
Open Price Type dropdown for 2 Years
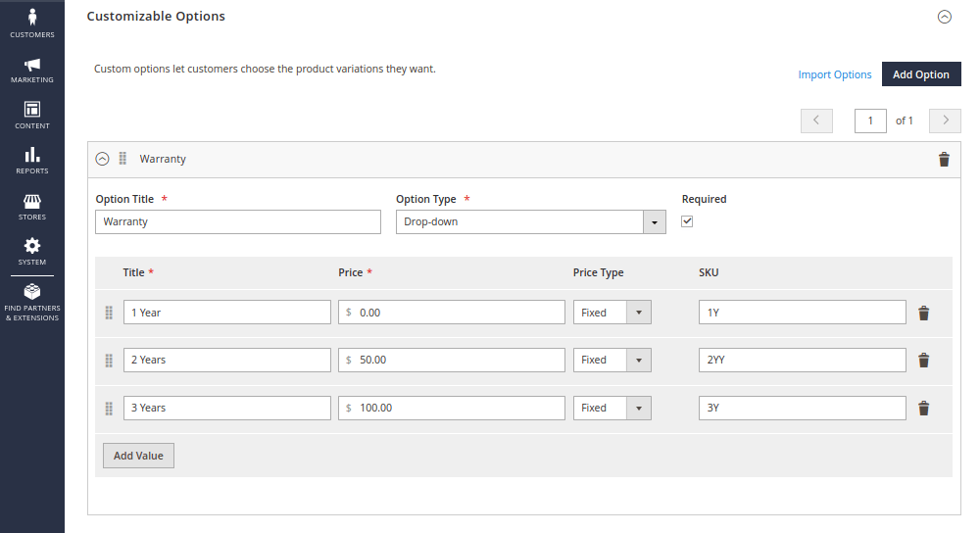pos(612,360)
